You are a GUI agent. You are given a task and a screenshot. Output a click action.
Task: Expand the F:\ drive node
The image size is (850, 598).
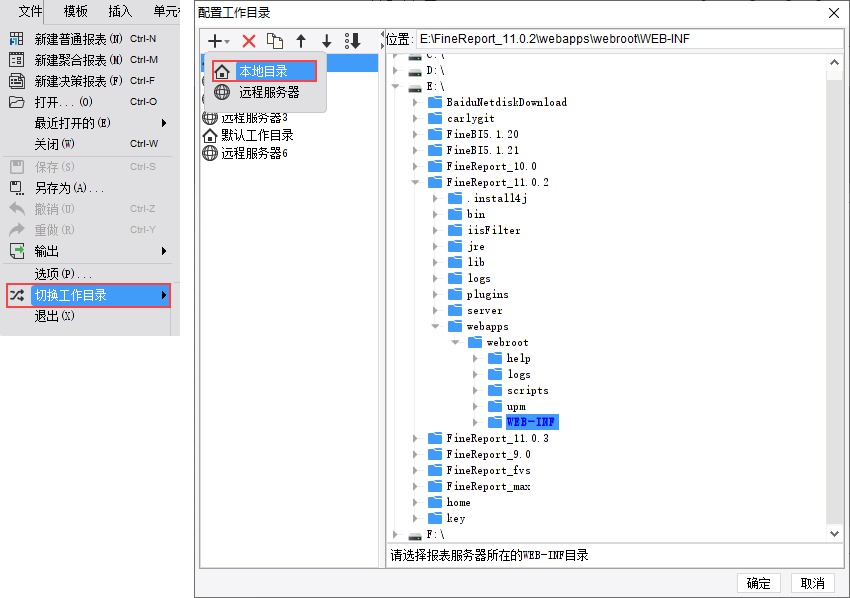click(395, 535)
